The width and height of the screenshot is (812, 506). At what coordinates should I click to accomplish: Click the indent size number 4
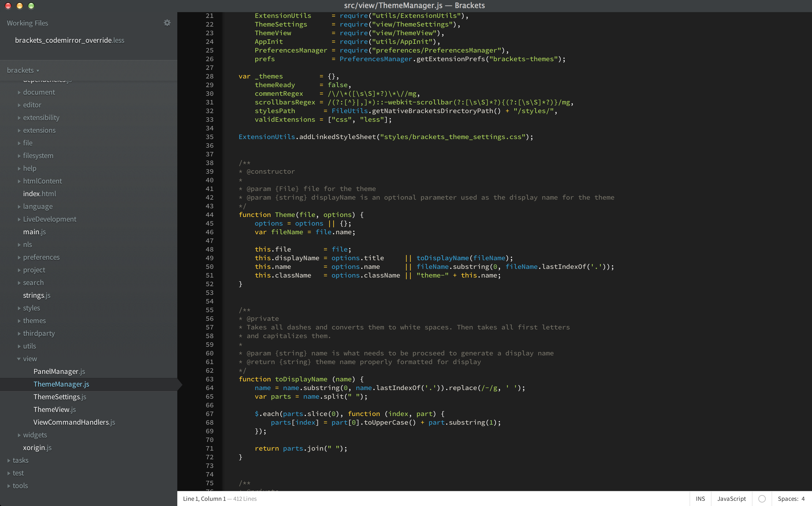(x=803, y=498)
